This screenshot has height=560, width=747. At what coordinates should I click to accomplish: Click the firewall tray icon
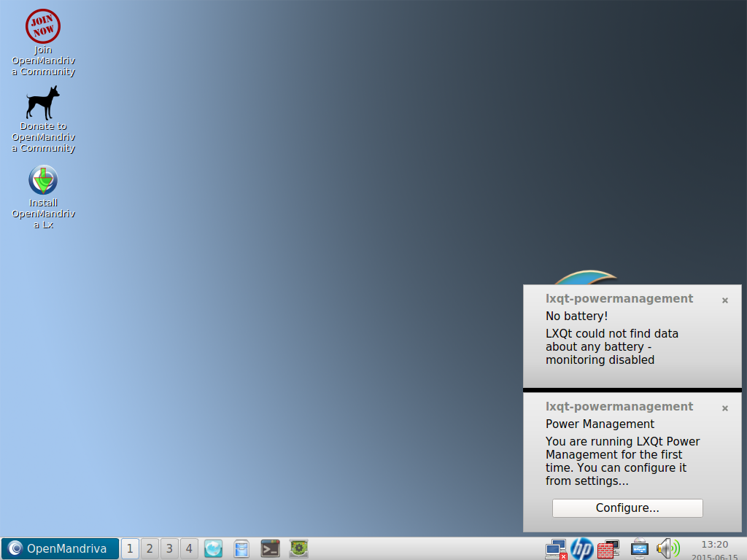(x=608, y=549)
